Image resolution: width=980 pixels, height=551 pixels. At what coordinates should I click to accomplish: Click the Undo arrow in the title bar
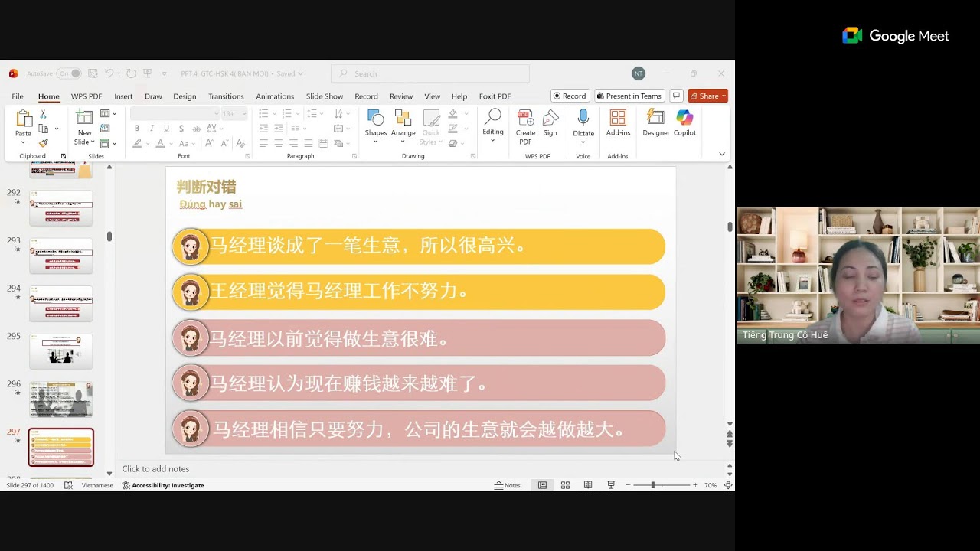pos(109,73)
